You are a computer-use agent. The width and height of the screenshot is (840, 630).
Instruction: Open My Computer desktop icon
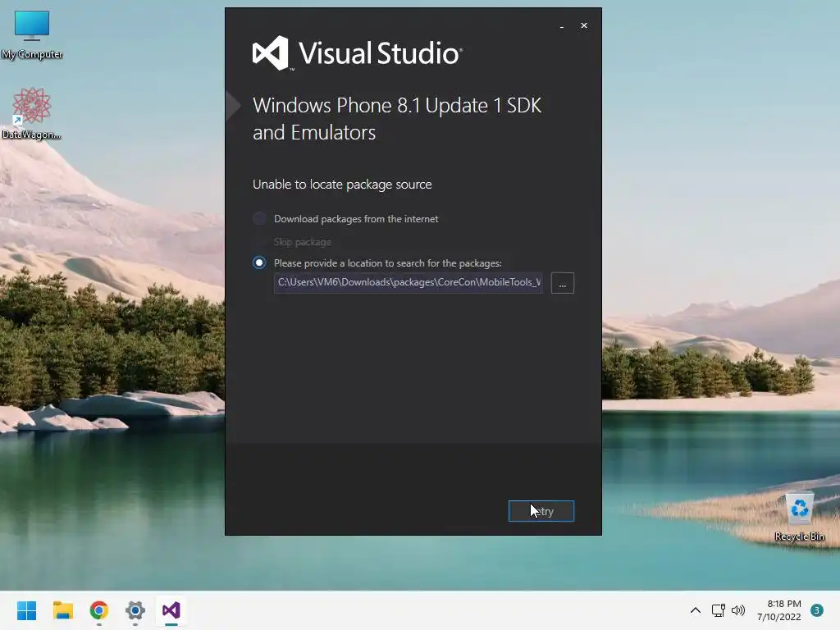pos(32,34)
